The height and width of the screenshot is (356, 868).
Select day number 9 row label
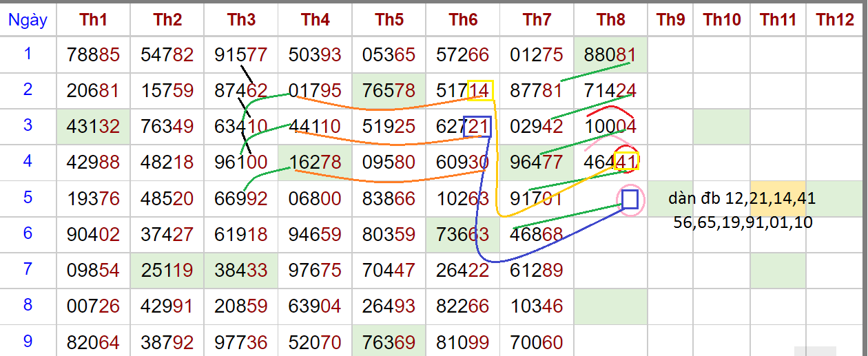tap(28, 339)
